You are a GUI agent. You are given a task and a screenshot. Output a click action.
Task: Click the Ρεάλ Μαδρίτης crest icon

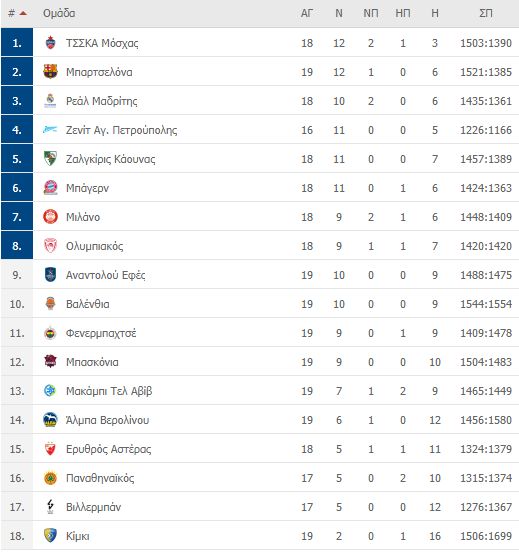tap(50, 101)
